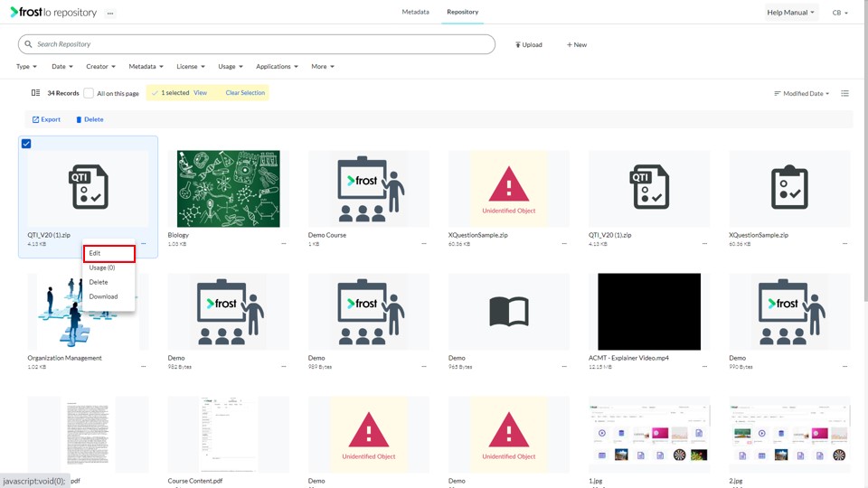Click the Clear Selection link

click(245, 93)
